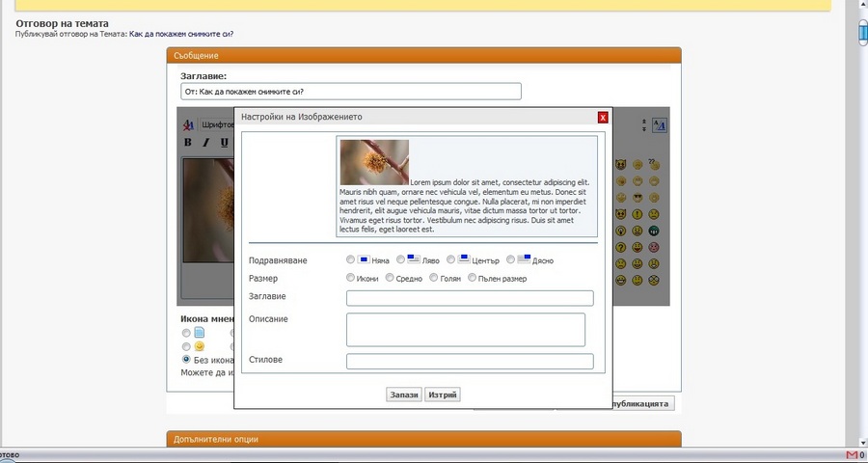Insert the sunglasses cool smiley
Image resolution: width=868 pixels, height=463 pixels.
[637, 198]
